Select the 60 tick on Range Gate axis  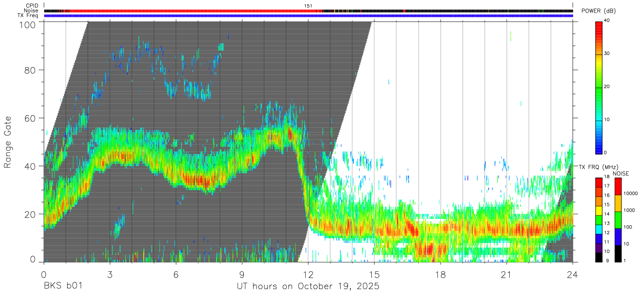point(29,118)
